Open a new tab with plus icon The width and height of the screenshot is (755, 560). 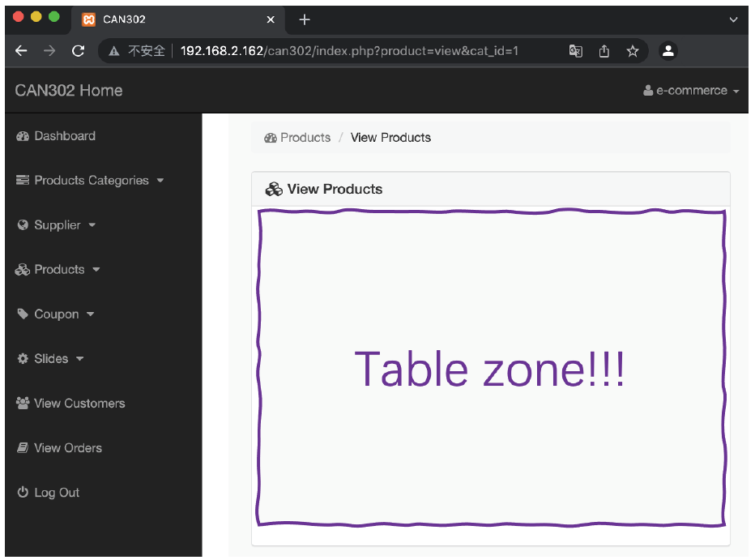point(305,19)
